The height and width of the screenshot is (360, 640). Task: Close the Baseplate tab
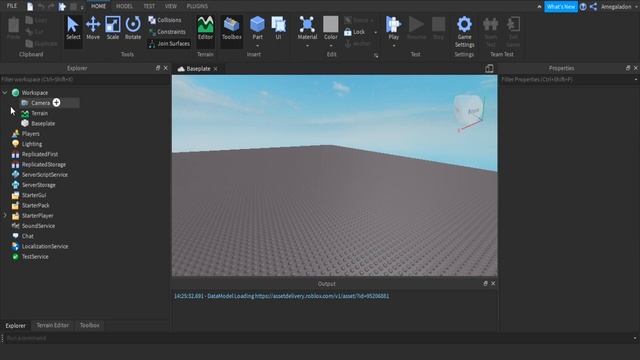tap(216, 69)
